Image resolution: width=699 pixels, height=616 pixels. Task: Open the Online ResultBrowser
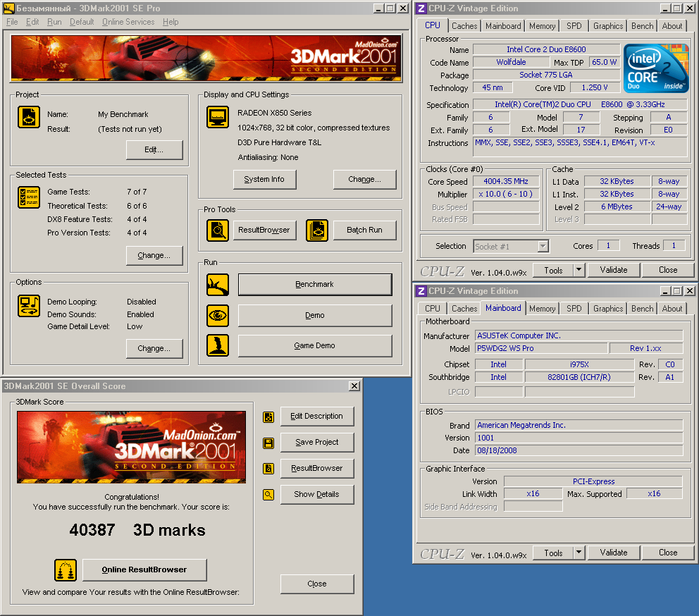coord(144,569)
